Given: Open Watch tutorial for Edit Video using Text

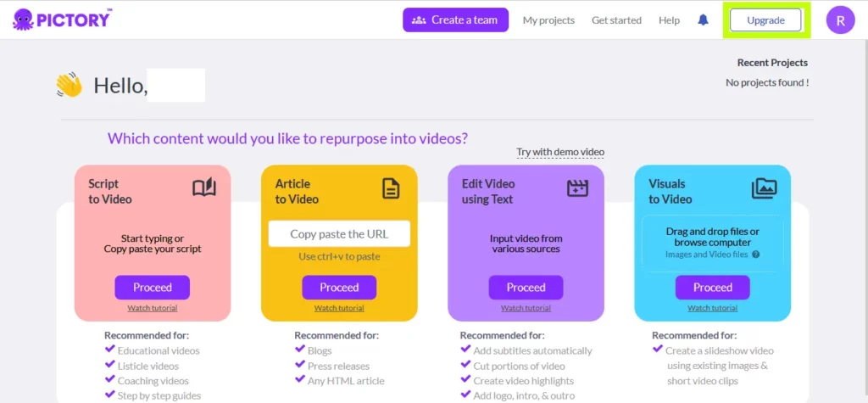Looking at the screenshot, I should pyautogui.click(x=526, y=308).
